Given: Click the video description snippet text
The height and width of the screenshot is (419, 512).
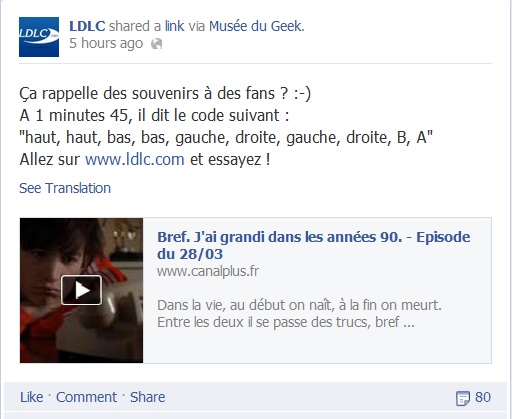Looking at the screenshot, I should pos(299,314).
